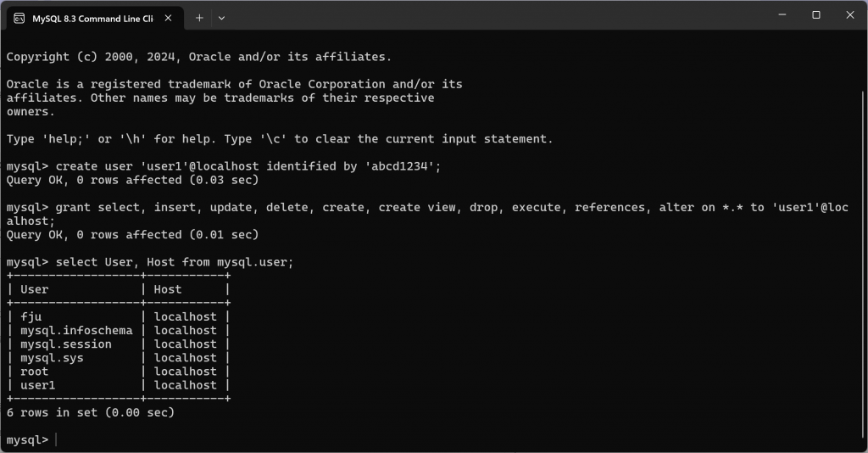
Task: Click the 'root' user cell
Action: 34,372
